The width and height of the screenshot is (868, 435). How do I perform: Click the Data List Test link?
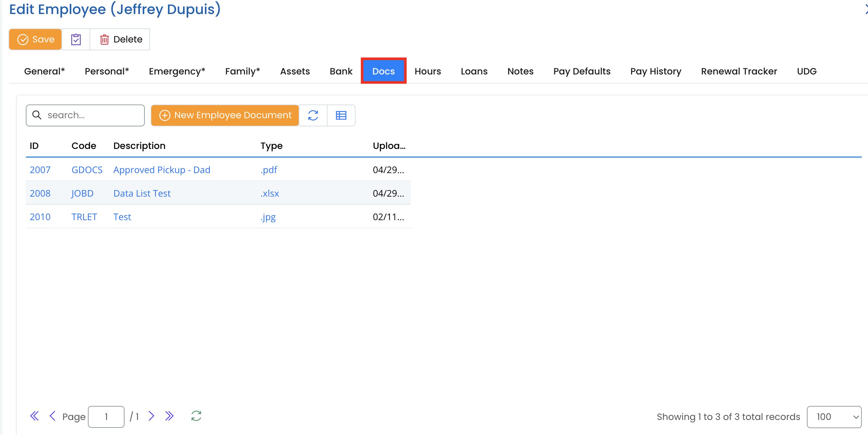pyautogui.click(x=142, y=193)
